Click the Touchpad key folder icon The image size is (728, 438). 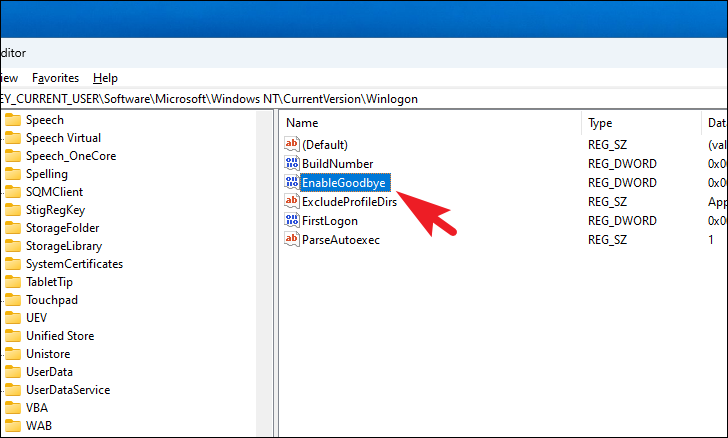click(x=13, y=300)
